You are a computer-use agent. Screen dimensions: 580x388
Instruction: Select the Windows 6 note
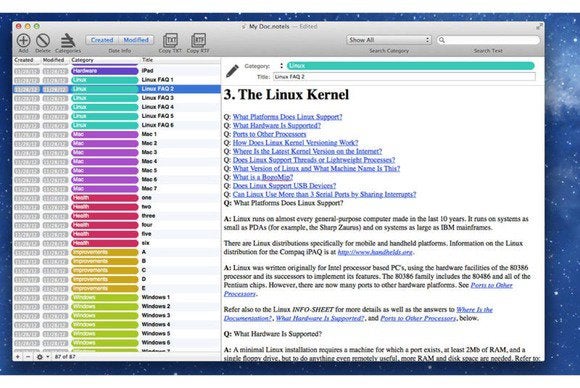[x=117, y=343]
